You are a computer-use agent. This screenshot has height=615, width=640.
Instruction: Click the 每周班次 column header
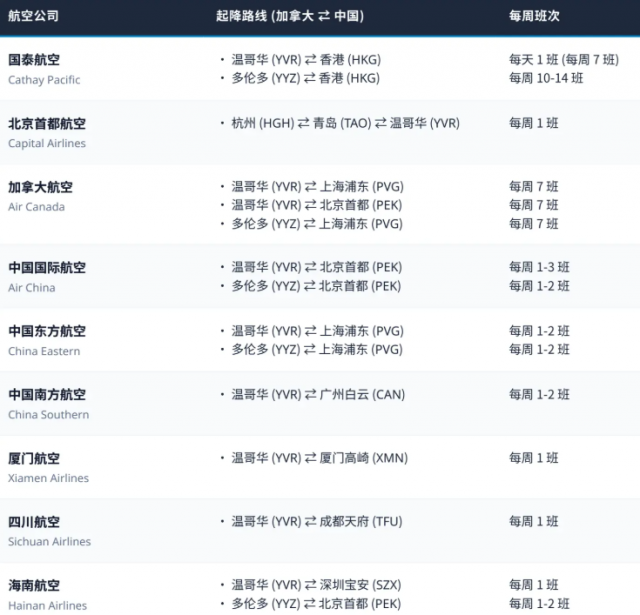tap(534, 16)
